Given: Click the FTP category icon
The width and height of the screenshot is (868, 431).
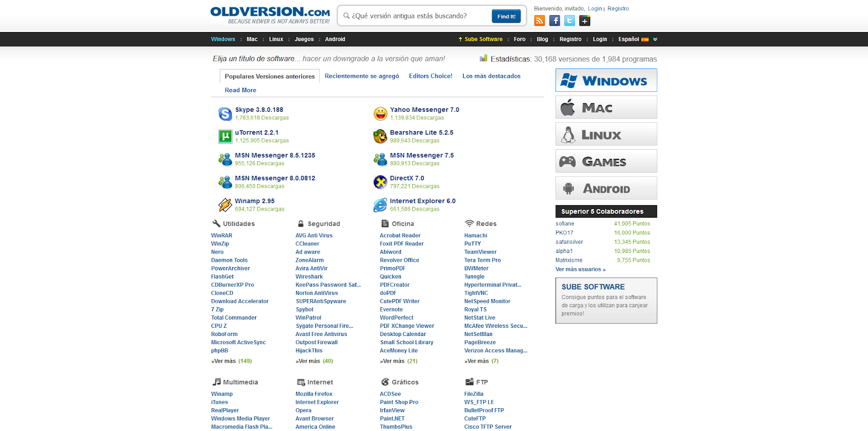Looking at the screenshot, I should click(469, 382).
